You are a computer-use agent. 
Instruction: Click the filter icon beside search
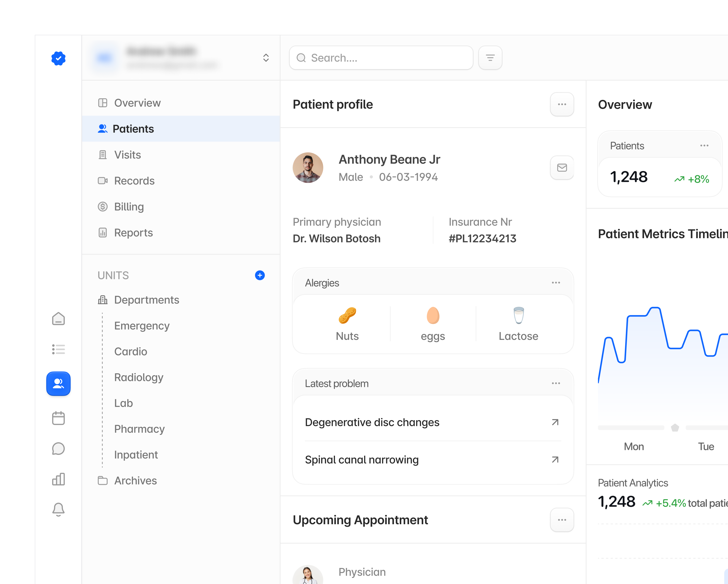coord(490,58)
